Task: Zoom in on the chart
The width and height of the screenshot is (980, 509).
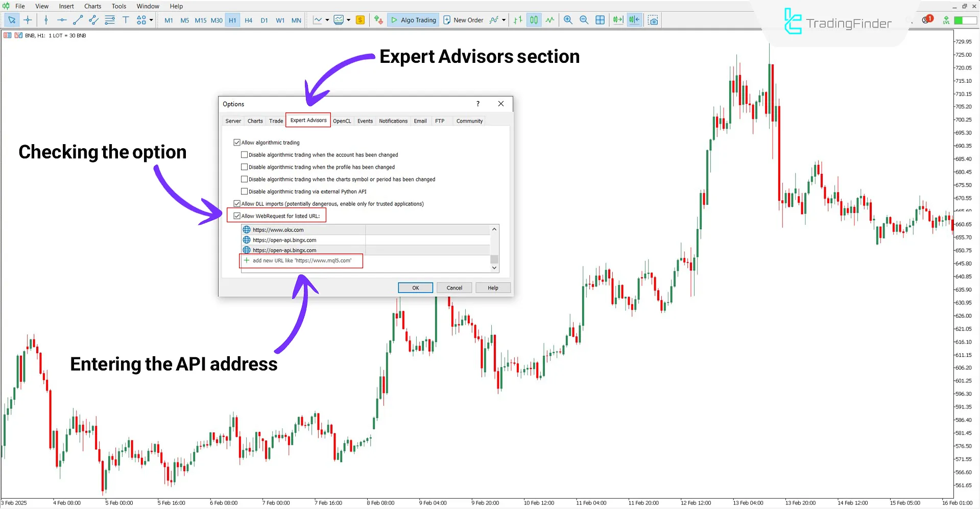Action: 568,20
